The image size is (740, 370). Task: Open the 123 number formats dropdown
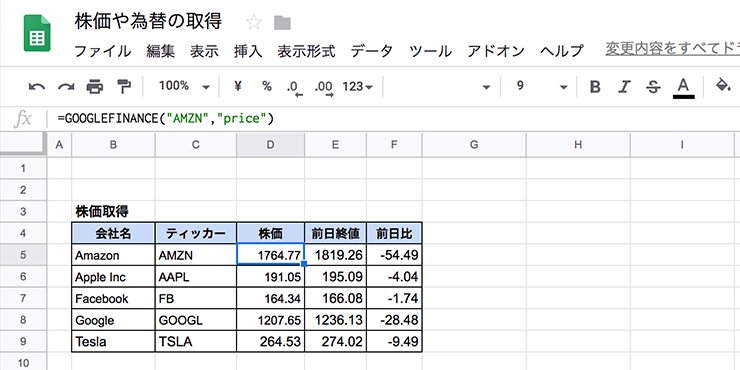[x=357, y=86]
